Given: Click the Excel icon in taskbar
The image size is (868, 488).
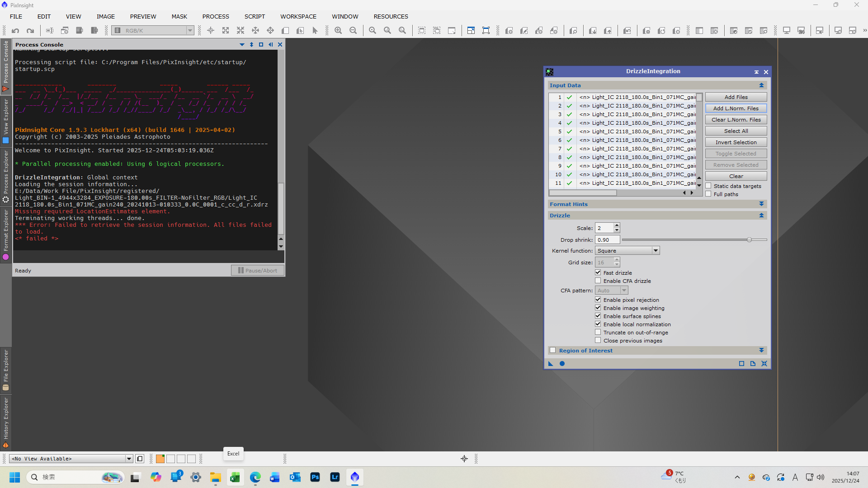Looking at the screenshot, I should point(235,477).
